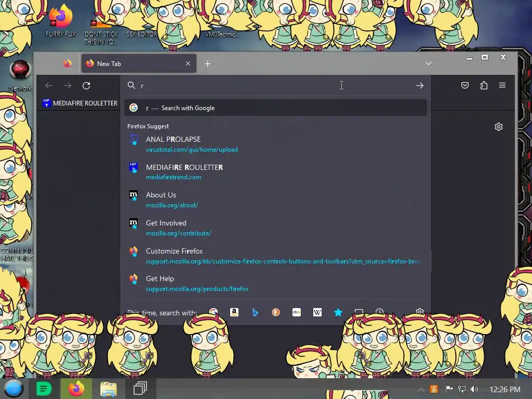The height and width of the screenshot is (399, 532).
Task: Open the Firefox hamburger application menu
Action: click(502, 85)
